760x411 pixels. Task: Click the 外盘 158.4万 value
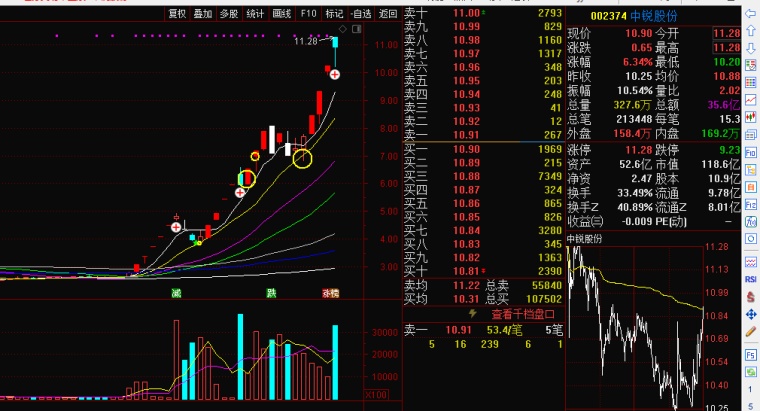coord(632,133)
